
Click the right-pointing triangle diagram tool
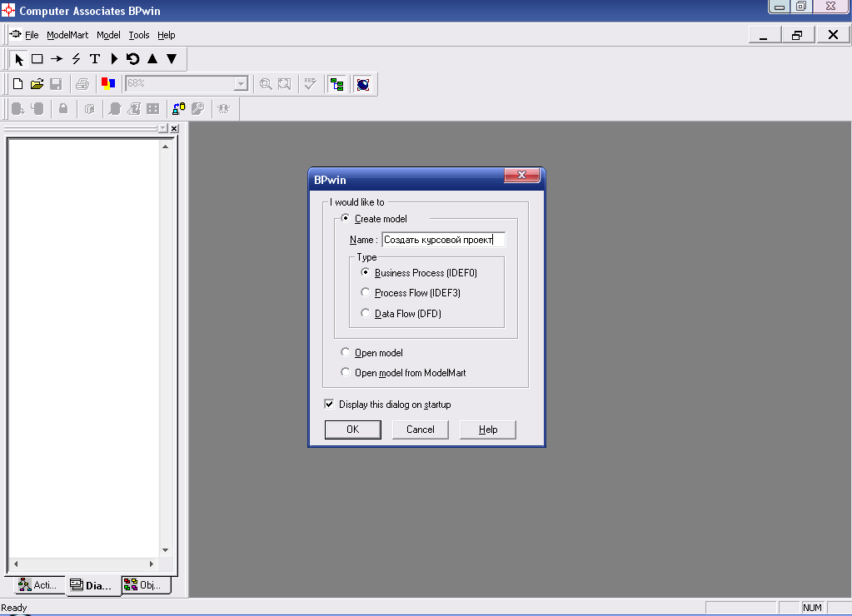(x=114, y=58)
